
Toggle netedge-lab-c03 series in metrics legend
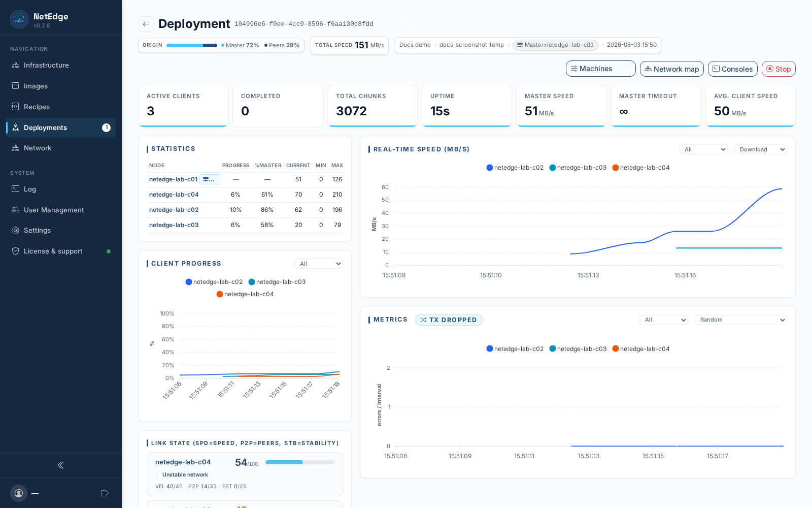pos(578,349)
